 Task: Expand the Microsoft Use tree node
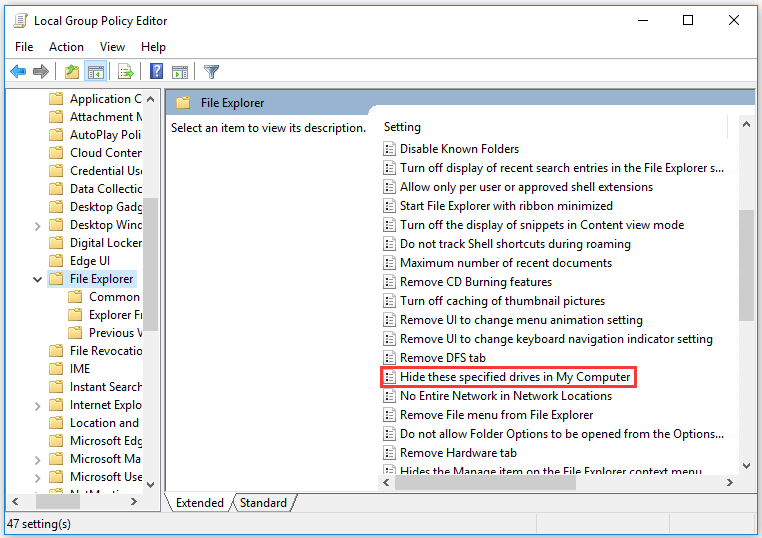37,478
